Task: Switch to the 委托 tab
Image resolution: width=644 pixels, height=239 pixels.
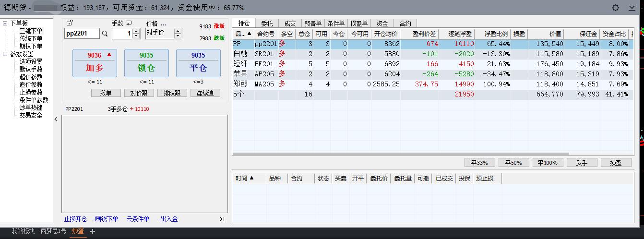Action: pos(267,23)
